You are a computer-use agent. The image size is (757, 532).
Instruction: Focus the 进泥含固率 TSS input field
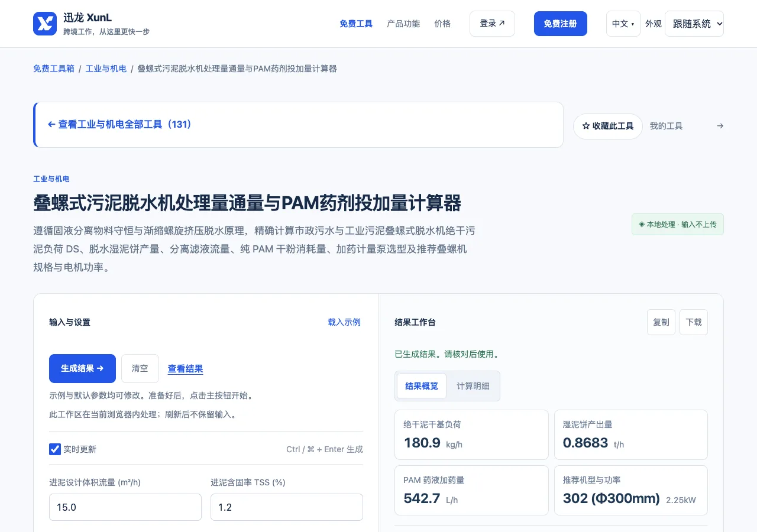[x=287, y=507]
